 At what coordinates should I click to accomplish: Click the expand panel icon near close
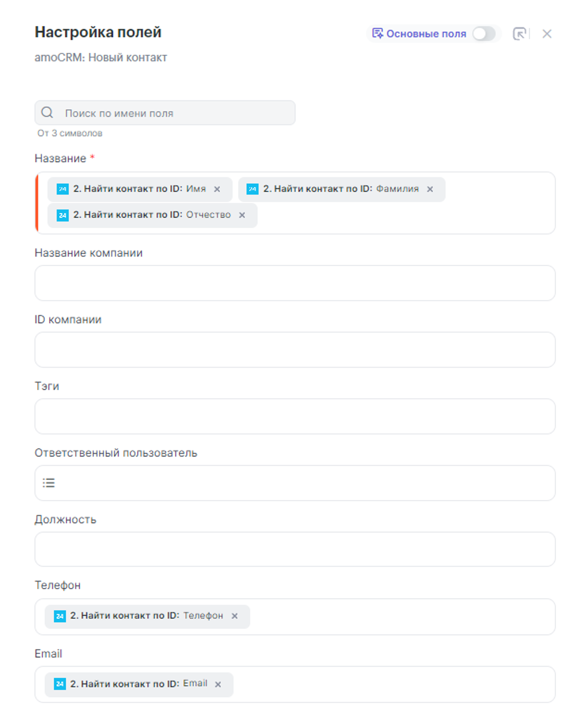point(519,34)
